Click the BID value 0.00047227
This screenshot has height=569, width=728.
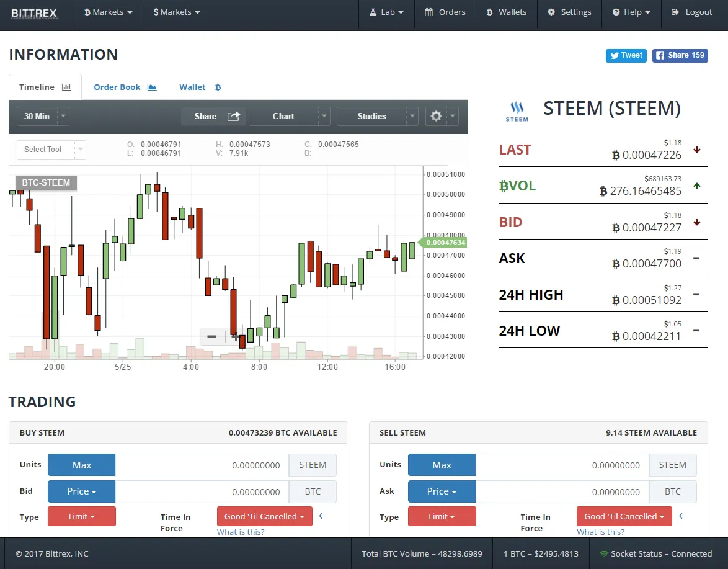647,228
